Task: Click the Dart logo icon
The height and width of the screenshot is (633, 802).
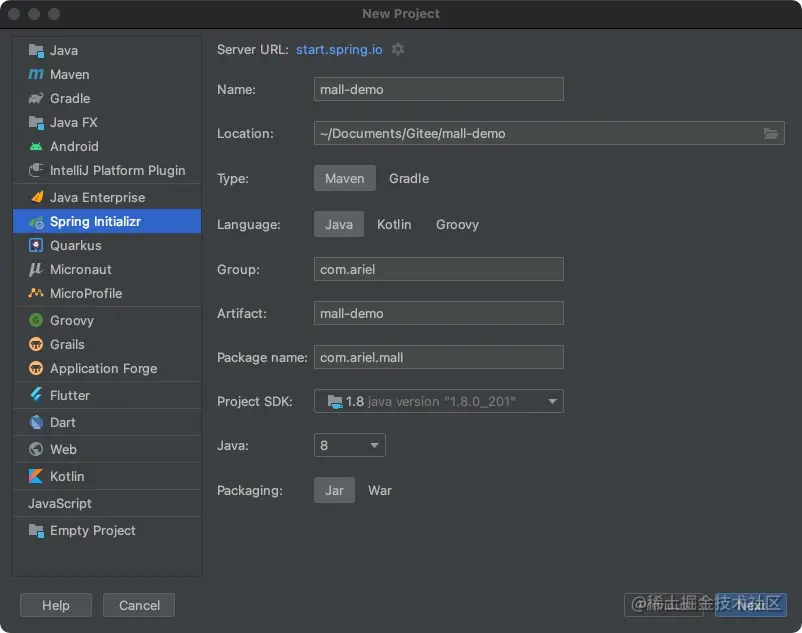Action: pos(36,422)
